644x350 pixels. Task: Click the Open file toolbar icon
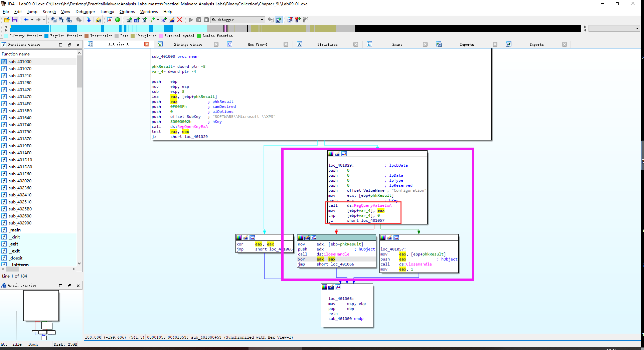click(x=7, y=20)
